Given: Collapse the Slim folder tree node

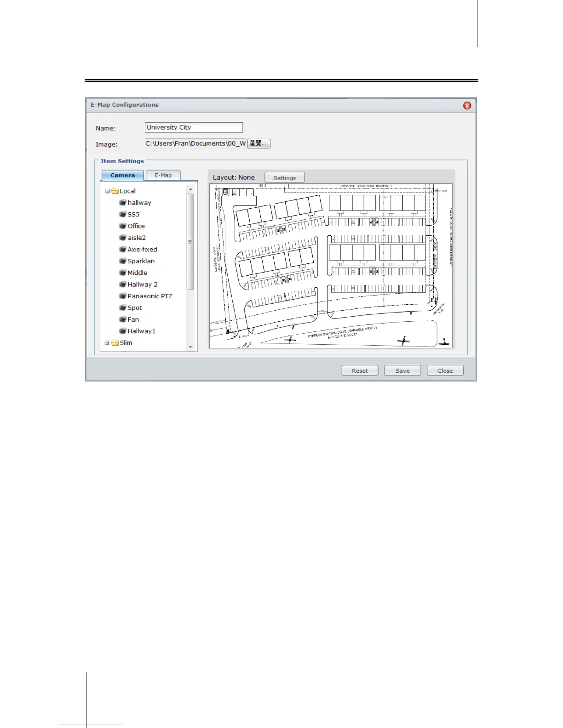Looking at the screenshot, I should coord(107,343).
